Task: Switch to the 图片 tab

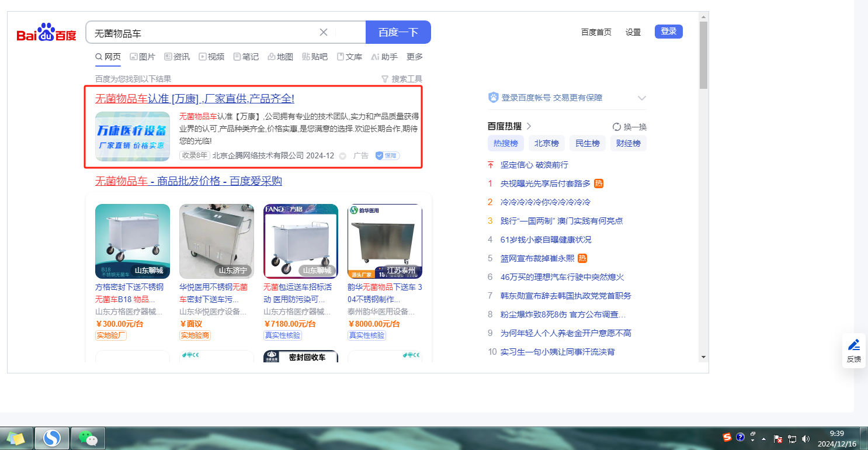Action: (143, 57)
